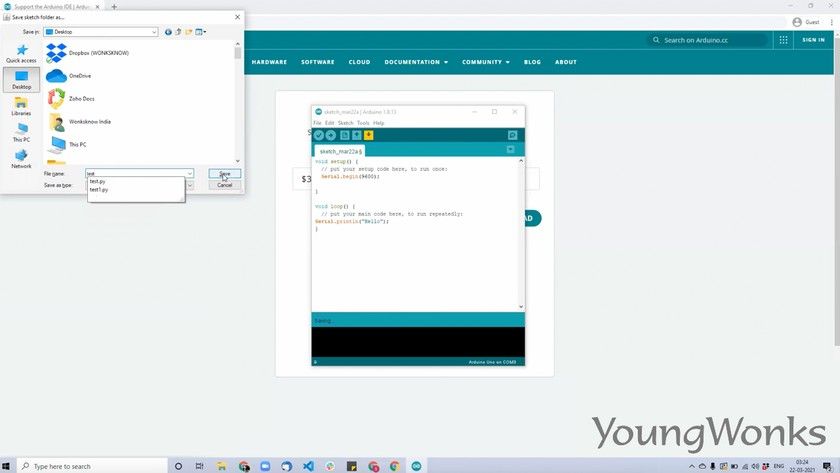
Task: Click the New sketch icon in Arduino toolbar
Action: coord(344,135)
